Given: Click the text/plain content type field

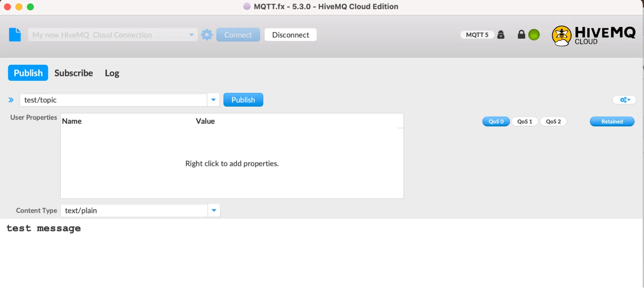Looking at the screenshot, I should [x=134, y=210].
